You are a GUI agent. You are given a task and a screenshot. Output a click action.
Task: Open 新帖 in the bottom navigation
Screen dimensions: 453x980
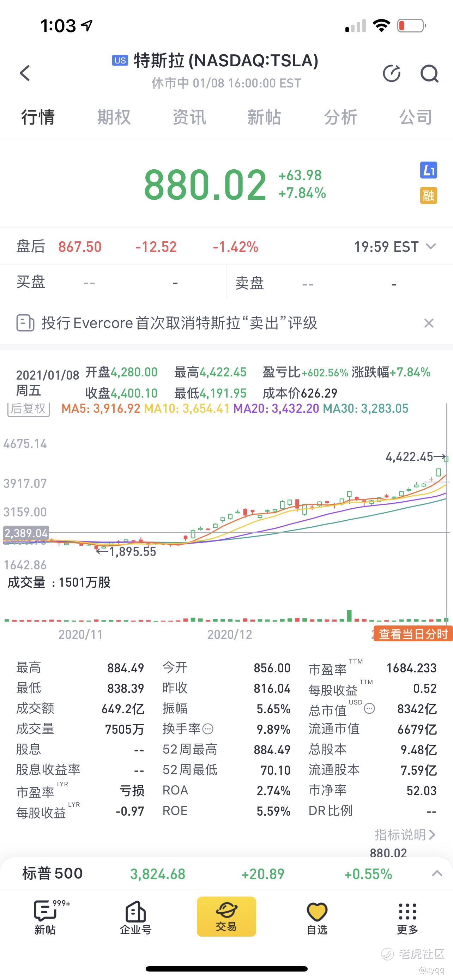tap(45, 917)
